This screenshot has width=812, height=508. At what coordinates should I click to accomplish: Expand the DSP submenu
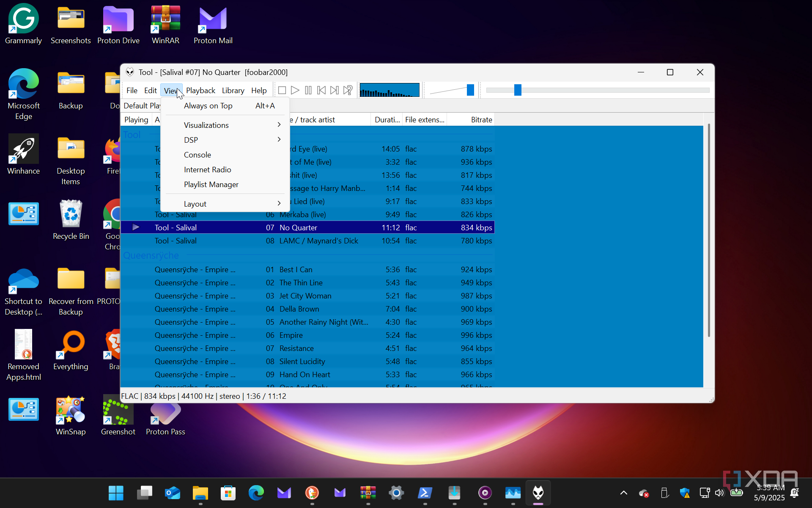225,140
